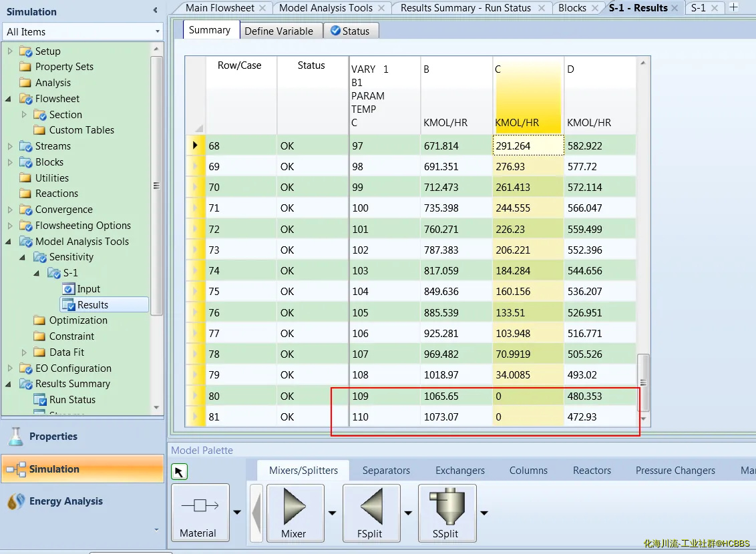Click the Run Status form icon

(x=39, y=400)
